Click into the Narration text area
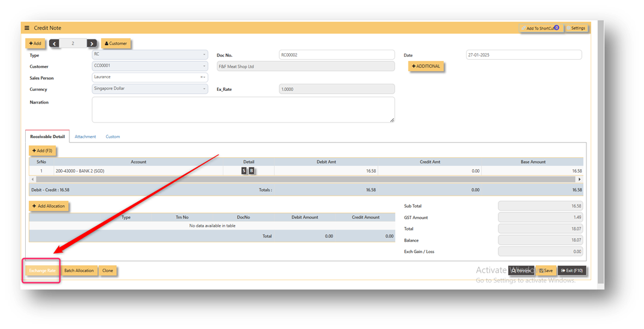This screenshot has width=644, height=329. click(x=243, y=109)
